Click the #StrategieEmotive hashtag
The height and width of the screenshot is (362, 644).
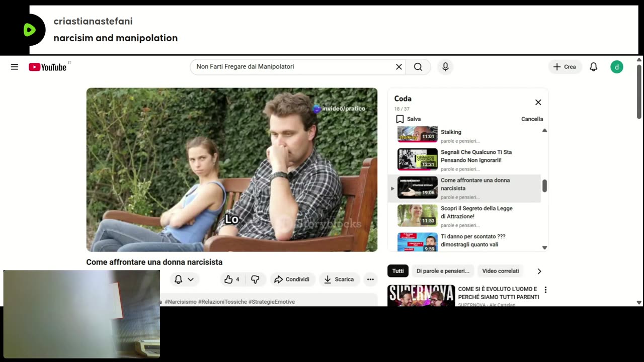[x=272, y=302]
